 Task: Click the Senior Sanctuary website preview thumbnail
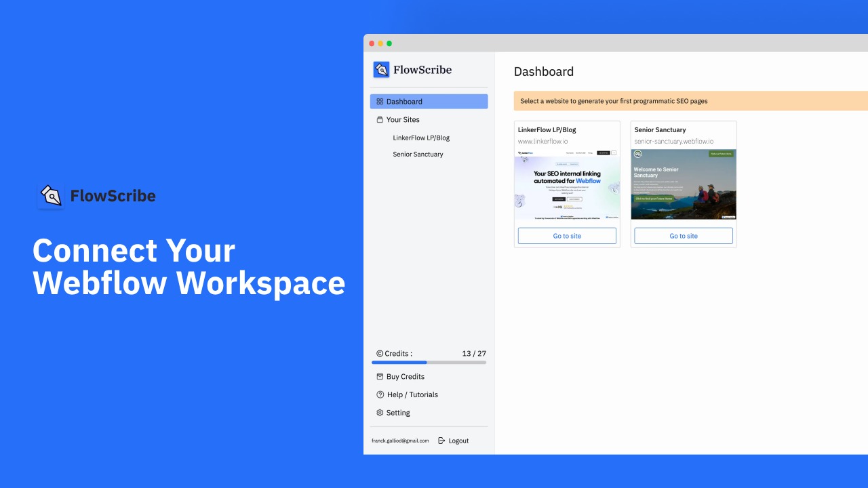(x=684, y=184)
